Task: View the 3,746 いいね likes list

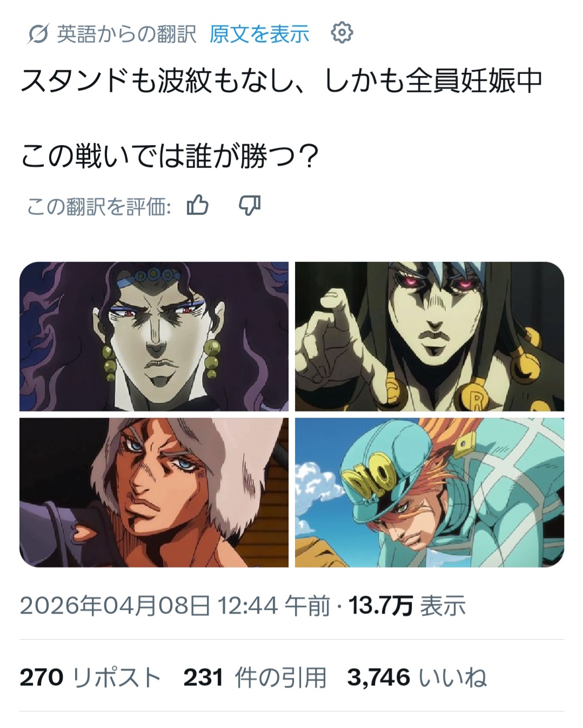Action: click(417, 677)
